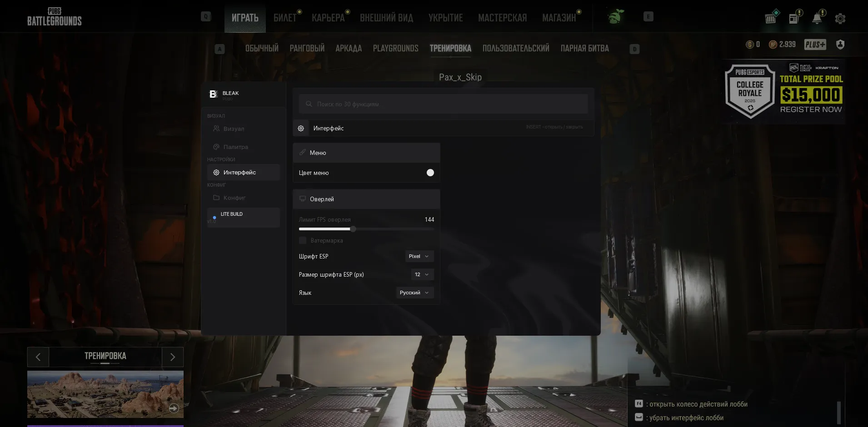Click the training map thumbnail
Viewport: 868px width, 427px height.
[x=105, y=394]
